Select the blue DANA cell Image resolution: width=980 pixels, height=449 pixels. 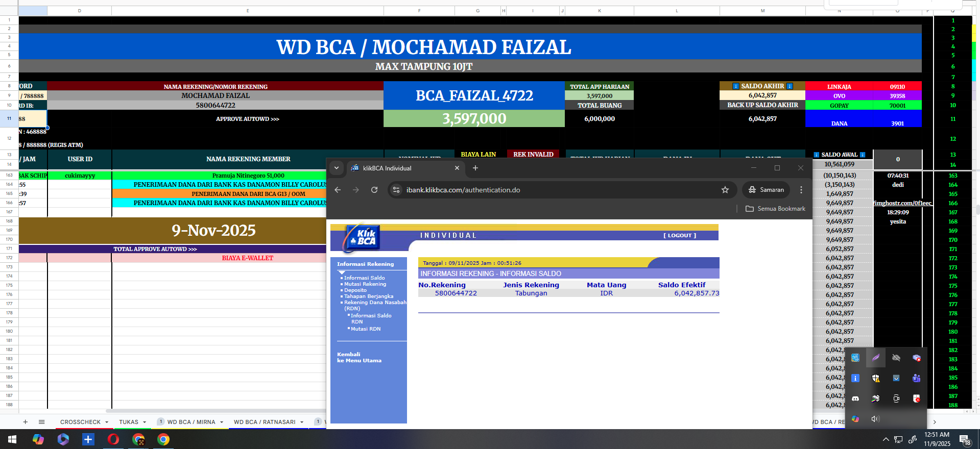pyautogui.click(x=839, y=119)
